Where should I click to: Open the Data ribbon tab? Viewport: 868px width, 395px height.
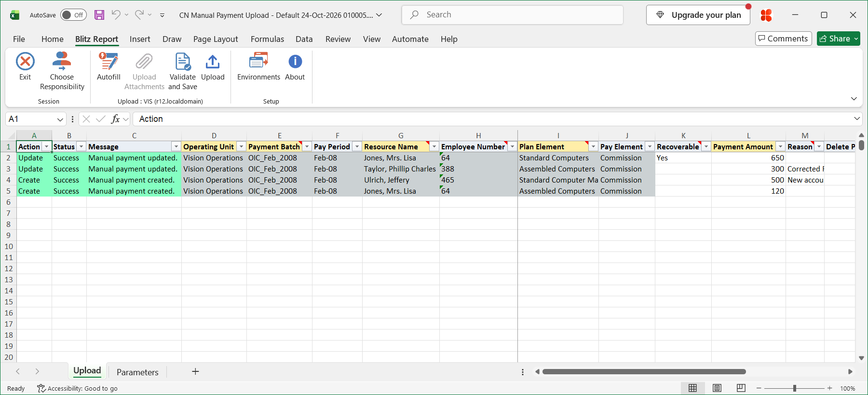304,39
